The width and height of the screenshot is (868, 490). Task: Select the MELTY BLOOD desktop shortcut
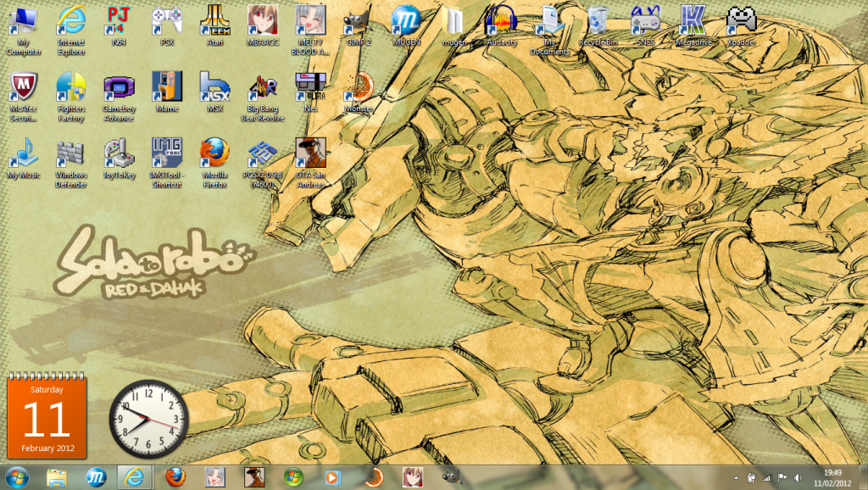click(x=310, y=31)
